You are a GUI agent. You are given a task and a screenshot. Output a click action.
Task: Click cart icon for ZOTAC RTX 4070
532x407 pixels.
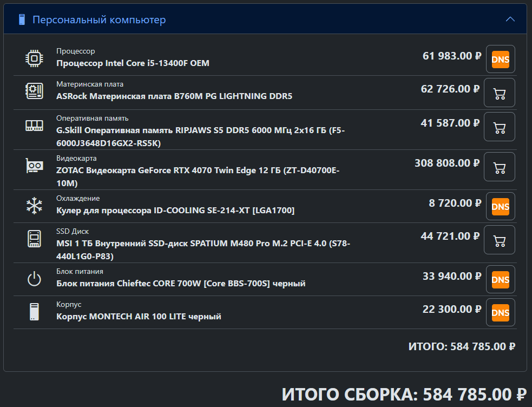(500, 167)
